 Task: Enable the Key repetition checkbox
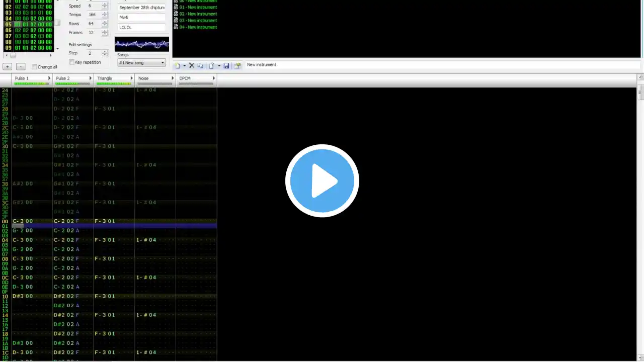(x=71, y=62)
